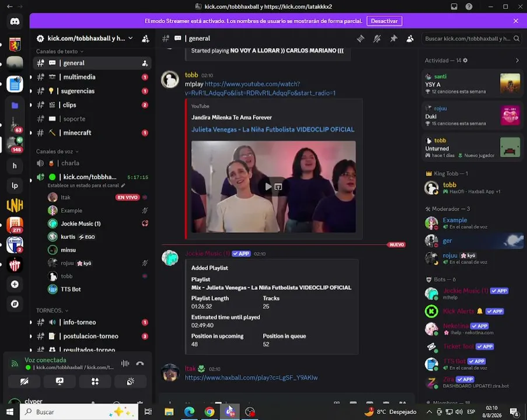Viewport: 527px width, 420px height.
Task: Open Windows Start menu
Action: pyautogui.click(x=10, y=412)
